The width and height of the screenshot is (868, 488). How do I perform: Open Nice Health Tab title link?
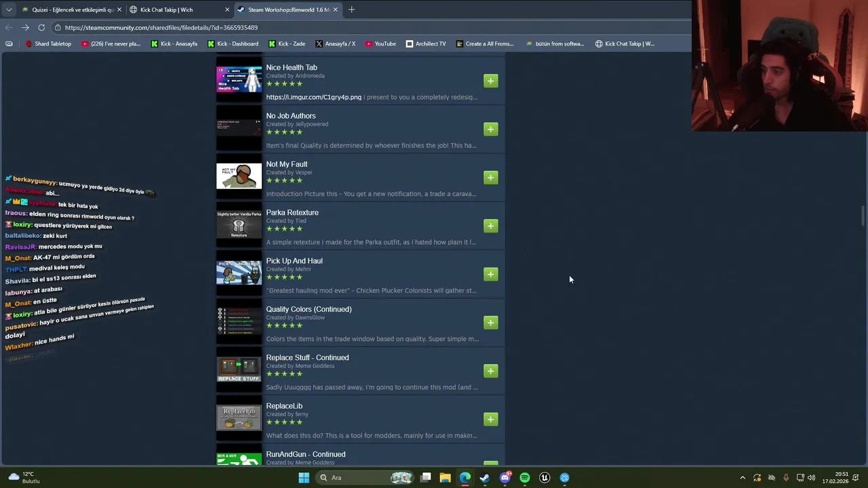pyautogui.click(x=292, y=67)
